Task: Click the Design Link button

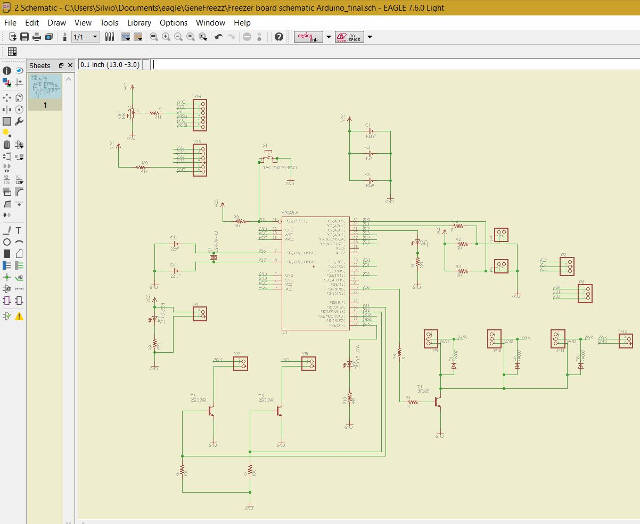Action: (x=309, y=37)
